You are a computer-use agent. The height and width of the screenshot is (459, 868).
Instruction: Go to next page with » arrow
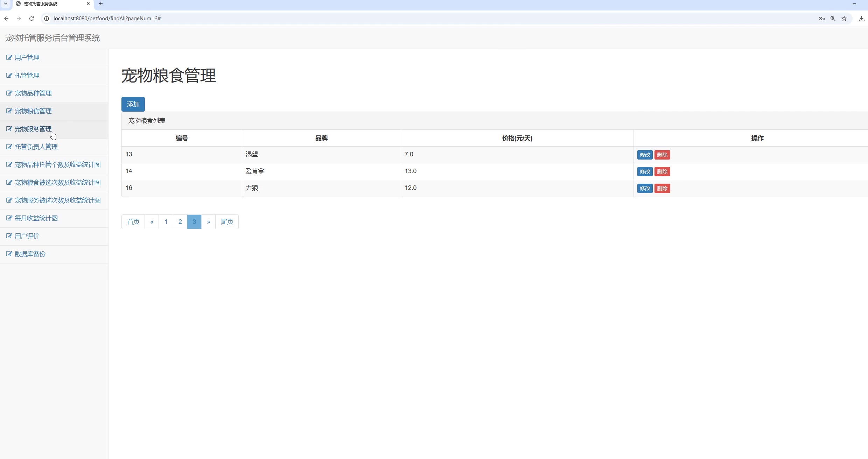[x=208, y=222]
